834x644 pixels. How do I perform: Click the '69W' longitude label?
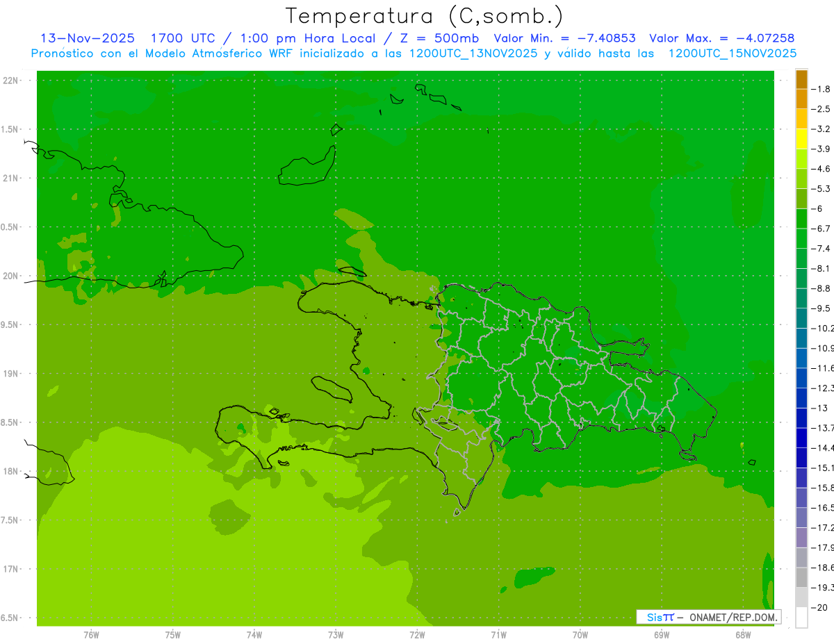662,634
